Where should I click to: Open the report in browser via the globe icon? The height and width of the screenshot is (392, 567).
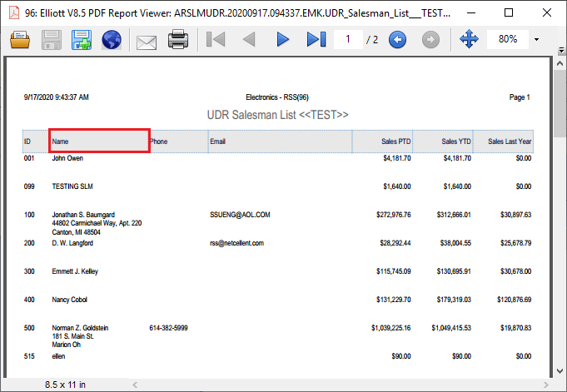click(x=112, y=40)
